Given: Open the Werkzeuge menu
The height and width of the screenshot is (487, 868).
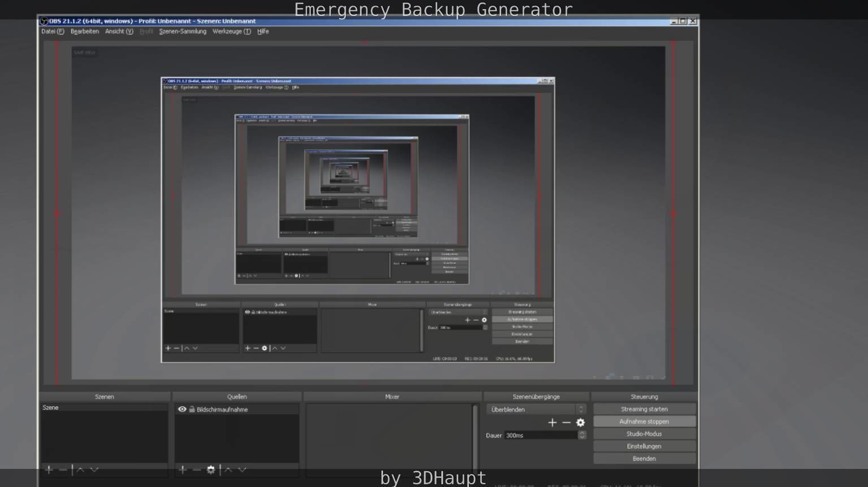Looking at the screenshot, I should 232,32.
